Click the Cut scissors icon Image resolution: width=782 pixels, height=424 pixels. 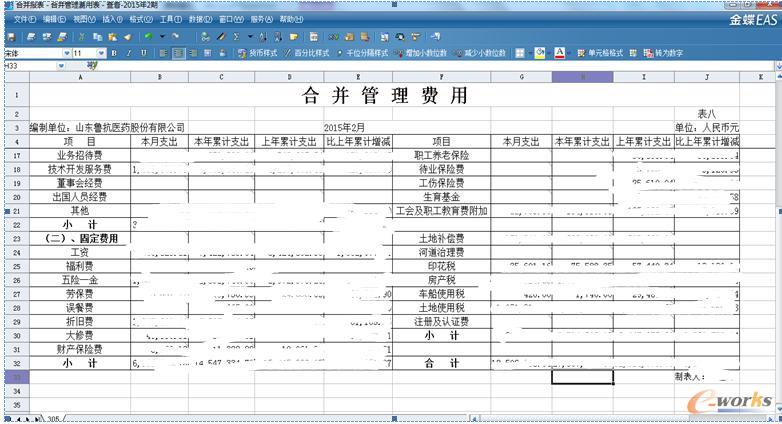tap(81, 36)
